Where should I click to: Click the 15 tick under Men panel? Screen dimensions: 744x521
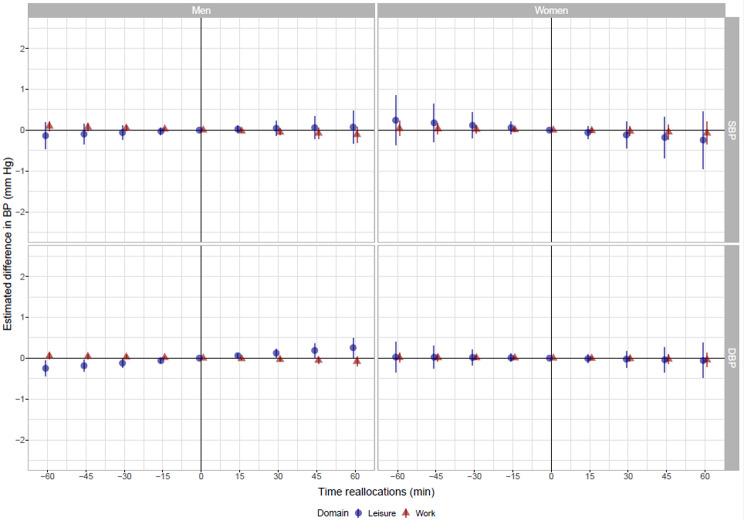[240, 476]
